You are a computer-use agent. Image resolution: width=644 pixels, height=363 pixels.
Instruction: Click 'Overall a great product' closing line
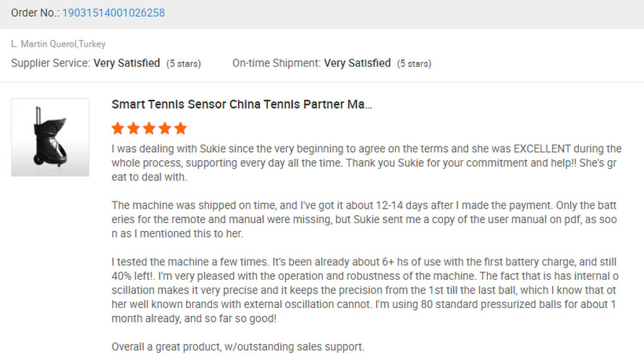[x=238, y=346]
